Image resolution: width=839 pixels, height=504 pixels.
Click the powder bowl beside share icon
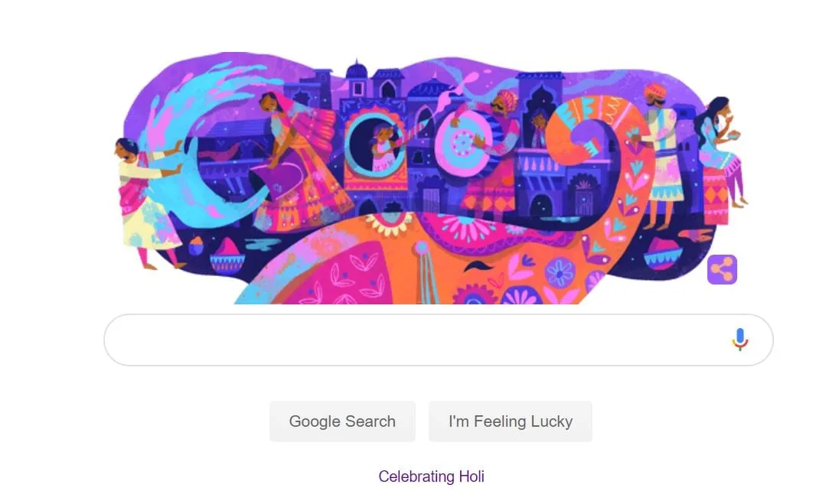662,253
